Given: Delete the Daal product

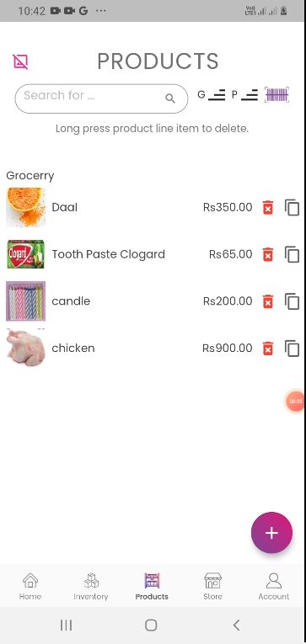Looking at the screenshot, I should tap(268, 207).
